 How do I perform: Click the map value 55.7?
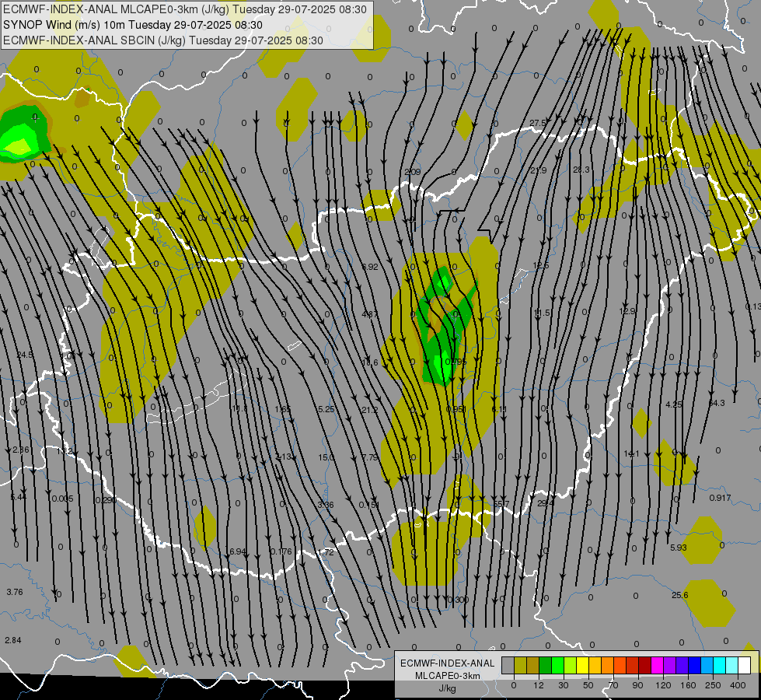501,504
